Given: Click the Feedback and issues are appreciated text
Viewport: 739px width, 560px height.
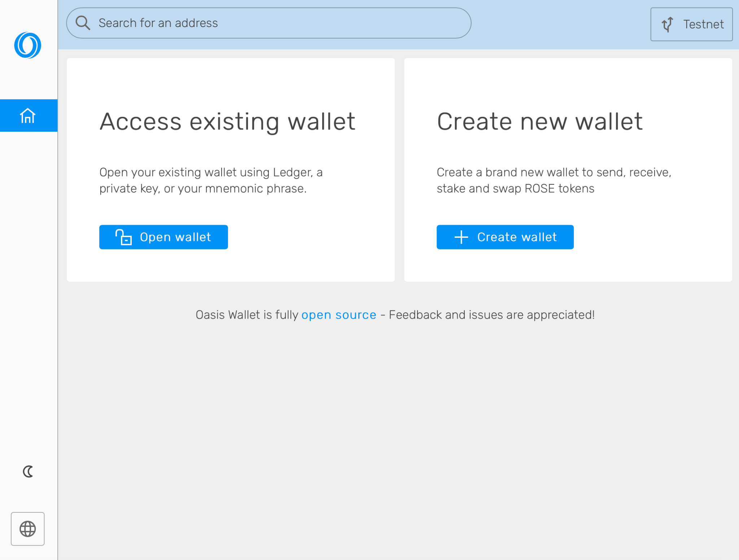Looking at the screenshot, I should [492, 315].
